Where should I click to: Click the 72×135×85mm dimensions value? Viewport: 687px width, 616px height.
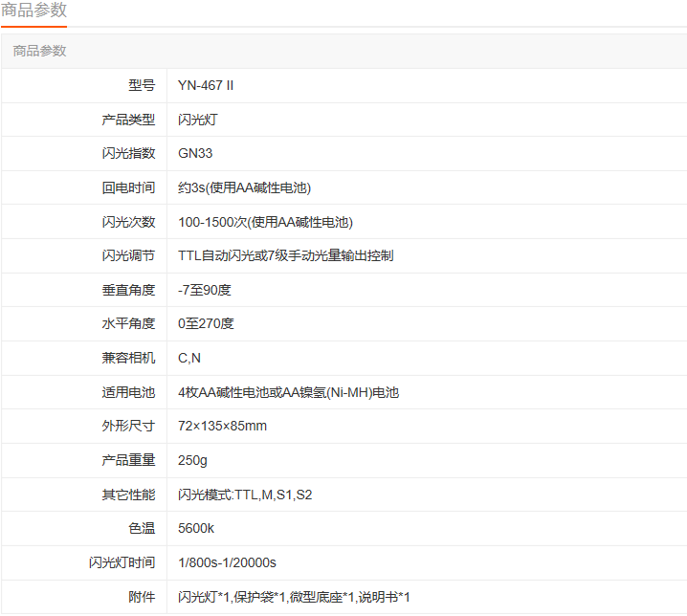coord(222,426)
